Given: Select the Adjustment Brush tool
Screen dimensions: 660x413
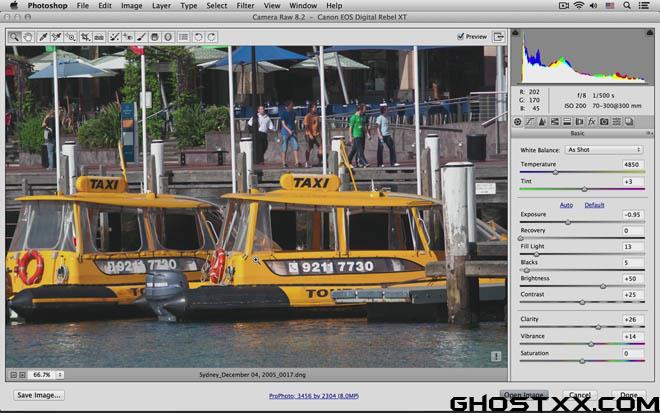Looking at the screenshot, I should click(x=141, y=37).
